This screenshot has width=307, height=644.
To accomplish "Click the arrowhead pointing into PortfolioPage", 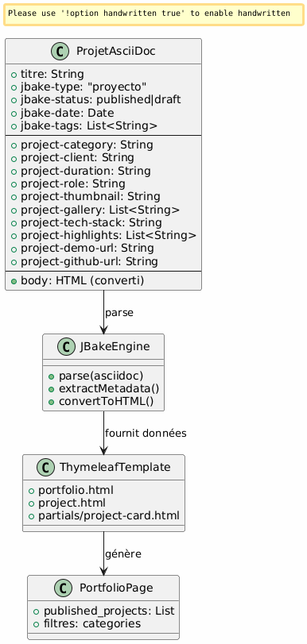I will point(103,570).
